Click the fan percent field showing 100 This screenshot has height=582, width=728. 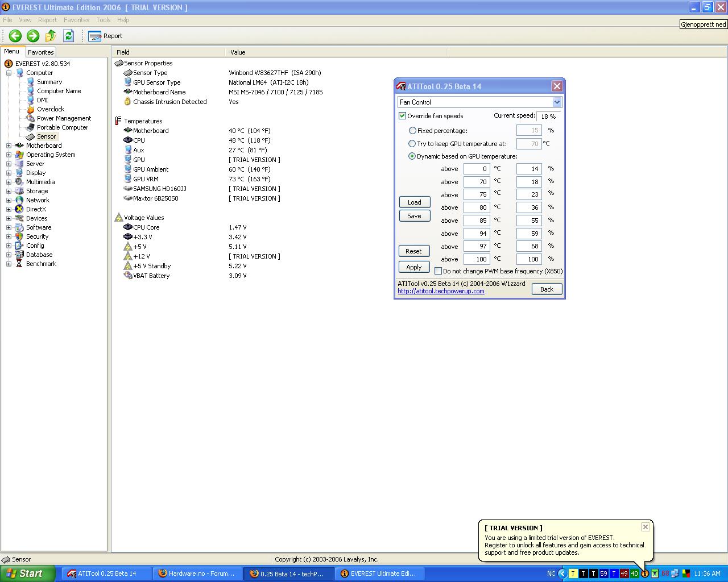(x=529, y=259)
